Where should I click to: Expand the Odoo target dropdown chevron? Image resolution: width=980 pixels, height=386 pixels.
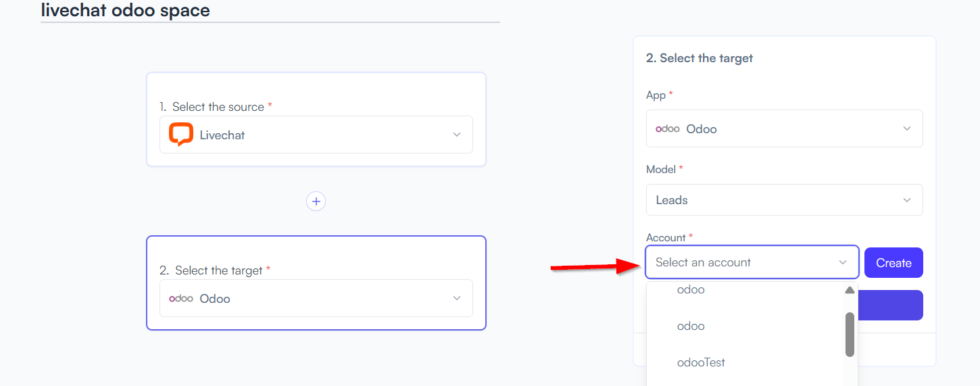tap(457, 298)
